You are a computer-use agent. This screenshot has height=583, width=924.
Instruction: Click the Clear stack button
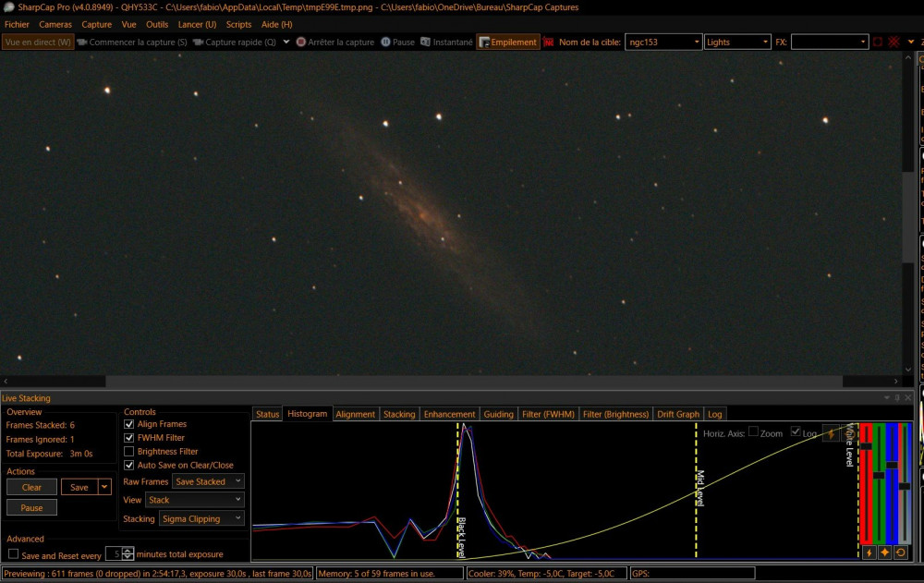point(31,487)
